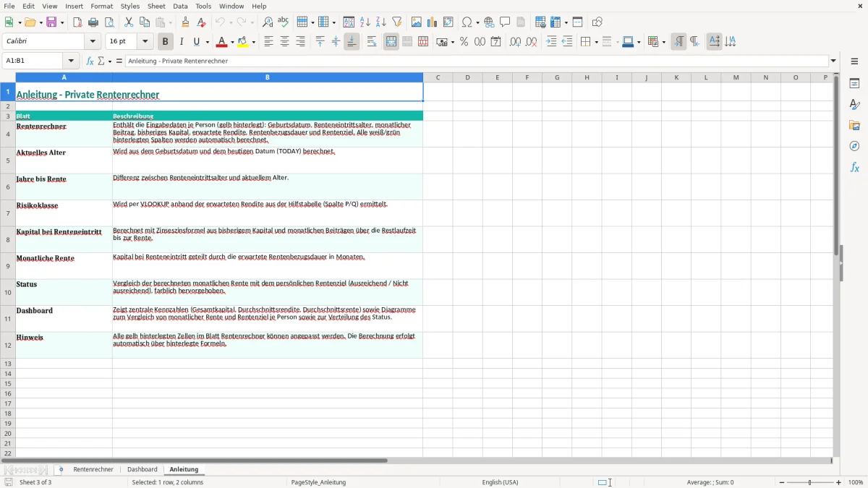The width and height of the screenshot is (868, 488).
Task: Click the 100% zoom level
Action: (856, 482)
